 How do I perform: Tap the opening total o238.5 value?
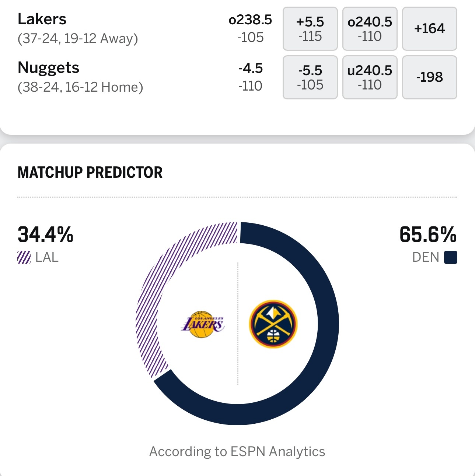(x=250, y=20)
